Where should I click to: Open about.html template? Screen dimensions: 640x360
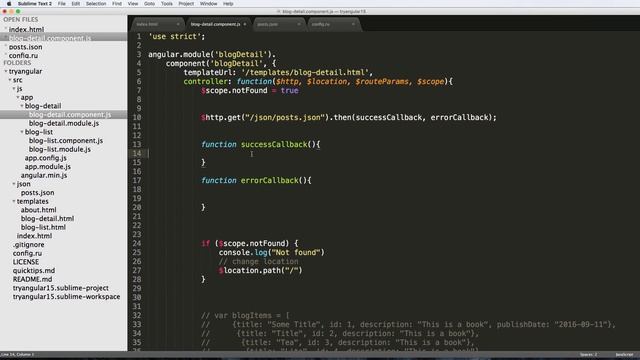click(38, 210)
